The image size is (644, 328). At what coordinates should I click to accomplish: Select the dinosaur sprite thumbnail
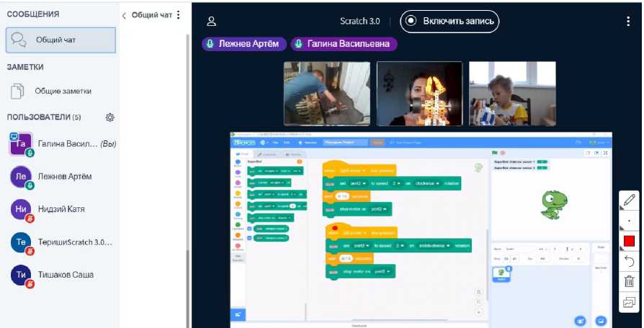click(x=501, y=274)
